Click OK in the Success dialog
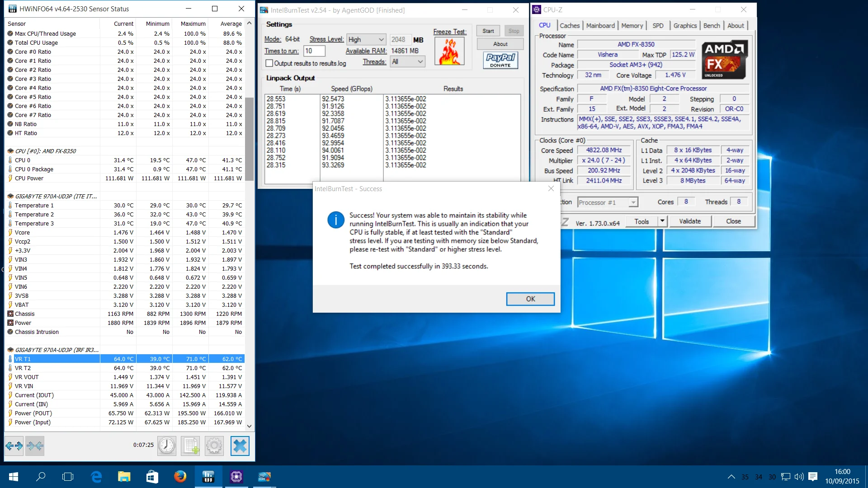The image size is (868, 488). coord(530,299)
